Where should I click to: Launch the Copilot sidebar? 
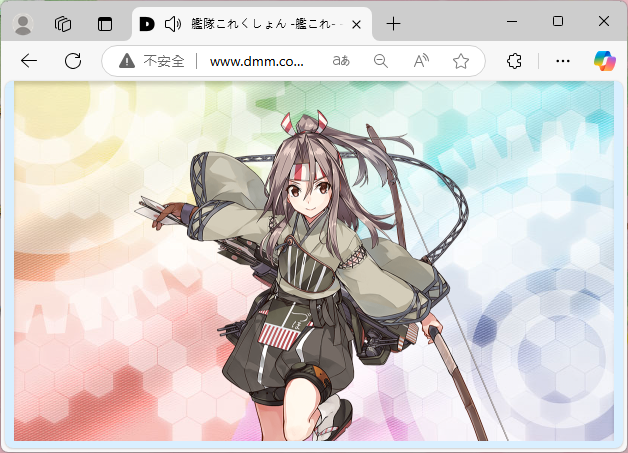(605, 61)
